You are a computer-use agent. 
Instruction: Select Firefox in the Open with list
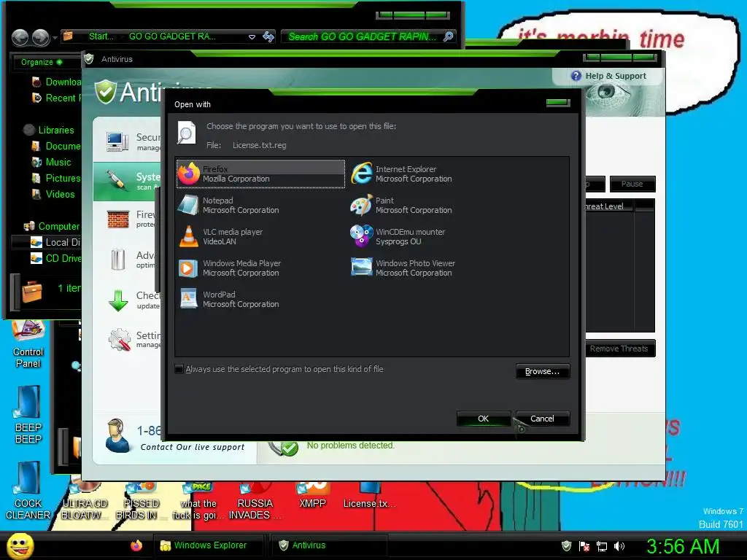tap(260, 174)
